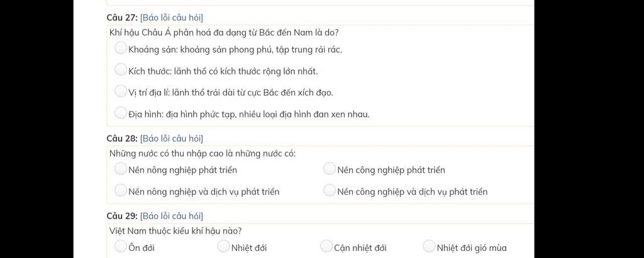Image resolution: width=644 pixels, height=258 pixels.
Task: Choose 'Cận nhiệt đới' radio option
Action: [x=326, y=246]
